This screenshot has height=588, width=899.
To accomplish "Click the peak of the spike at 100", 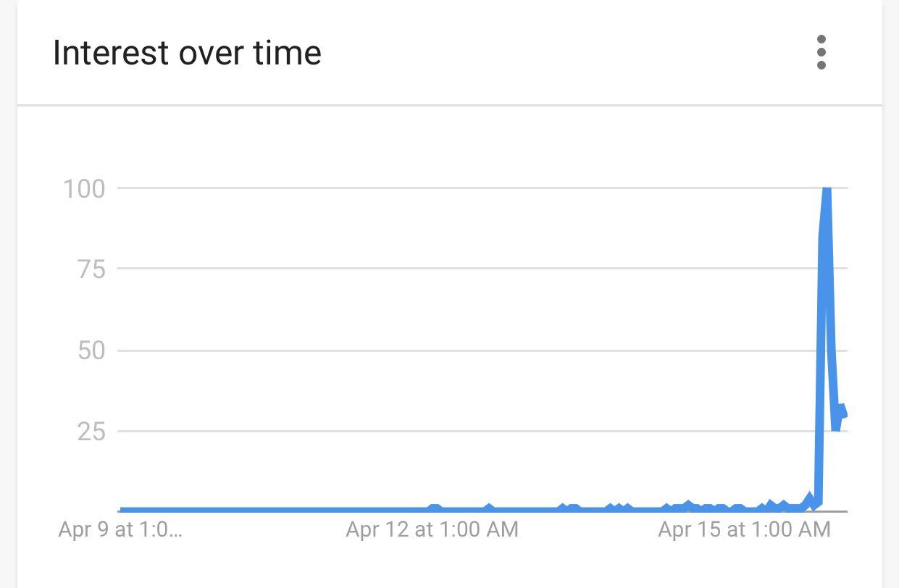I will tap(826, 190).
